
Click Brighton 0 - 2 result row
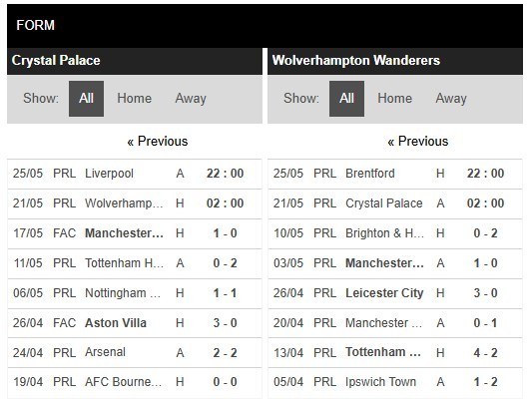(x=395, y=233)
